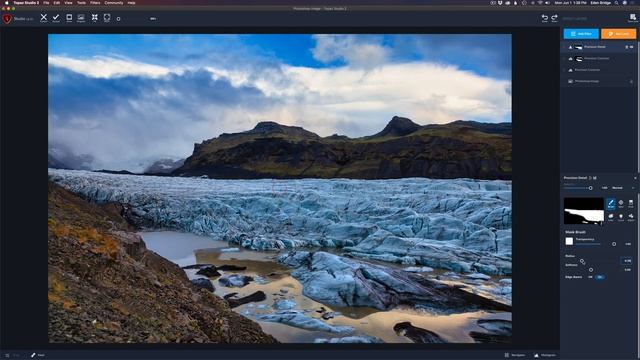The height and width of the screenshot is (360, 640).
Task: Click the delete icon on Precision Detail layer
Action: [627, 47]
